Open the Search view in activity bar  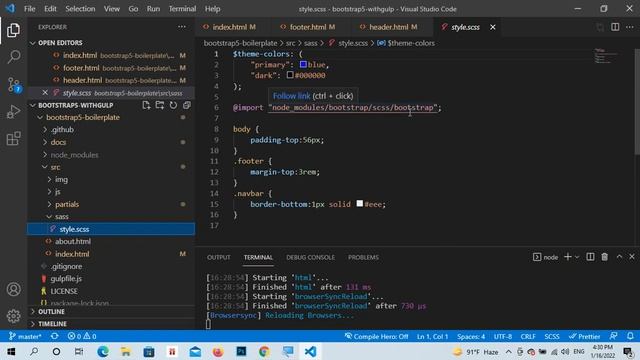tap(13, 57)
